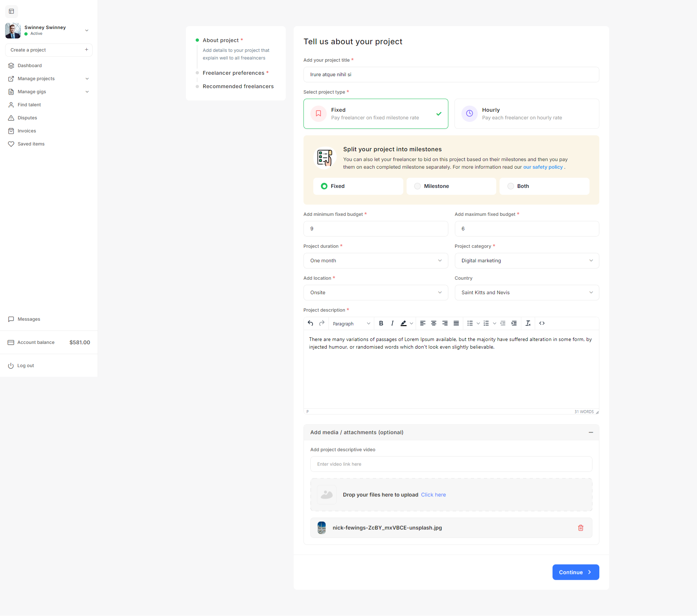Collapse the Add media attachments section
This screenshot has width=697, height=616.
(x=591, y=432)
